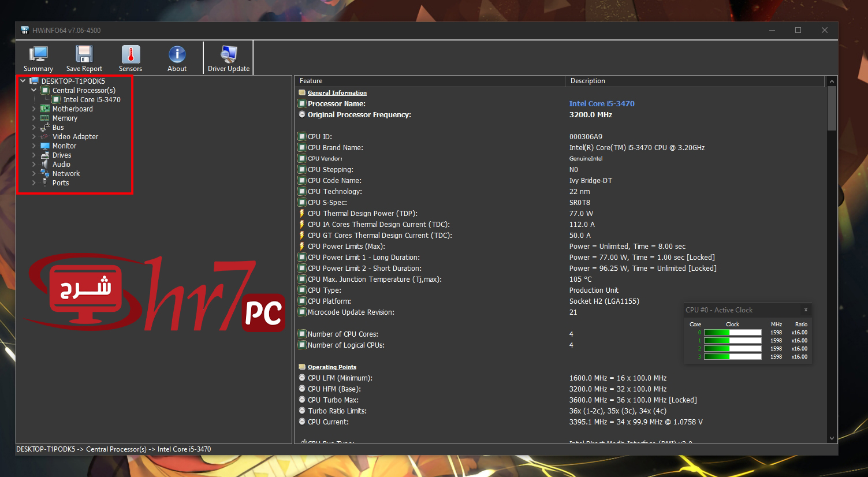Screen dimensions: 868x477
Task: Click the CPU Current frequency value
Action: click(x=636, y=422)
